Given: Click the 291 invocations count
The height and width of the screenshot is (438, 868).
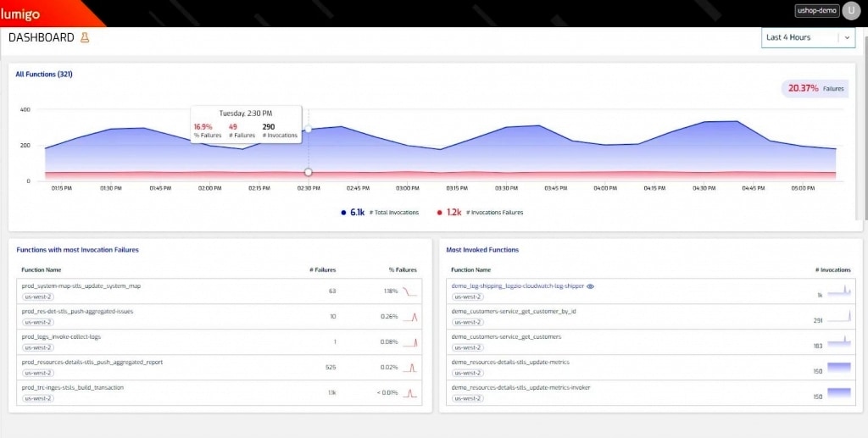Looking at the screenshot, I should [818, 321].
